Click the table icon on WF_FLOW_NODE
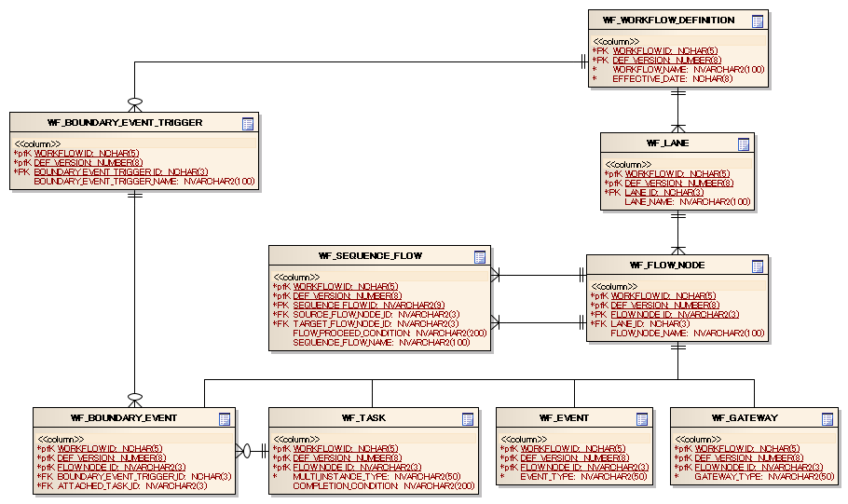Image resolution: width=848 pixels, height=504 pixels. pyautogui.click(x=758, y=266)
